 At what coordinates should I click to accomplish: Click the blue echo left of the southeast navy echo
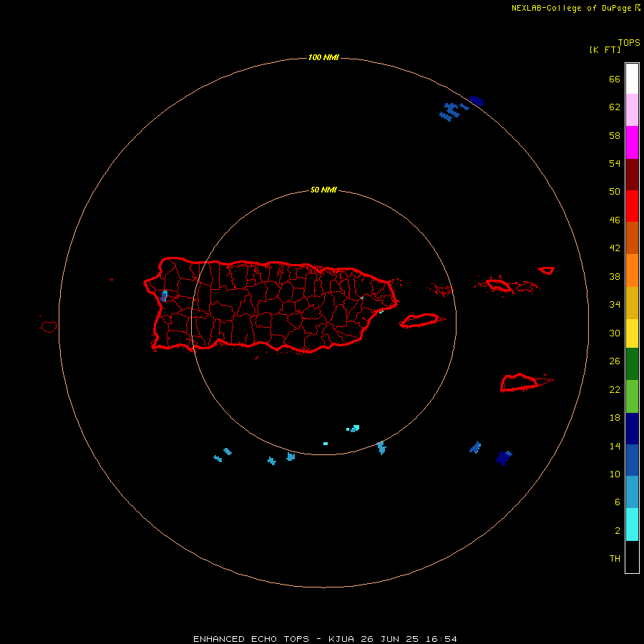(x=475, y=447)
